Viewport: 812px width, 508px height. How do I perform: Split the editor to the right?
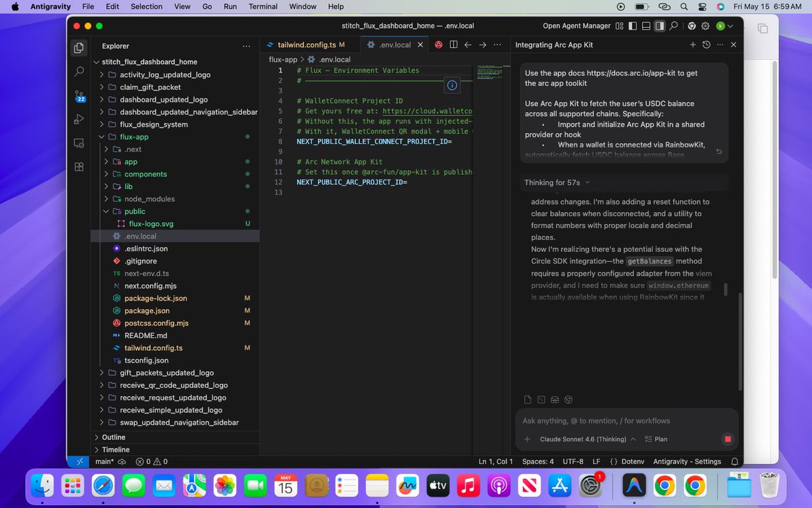(x=453, y=45)
